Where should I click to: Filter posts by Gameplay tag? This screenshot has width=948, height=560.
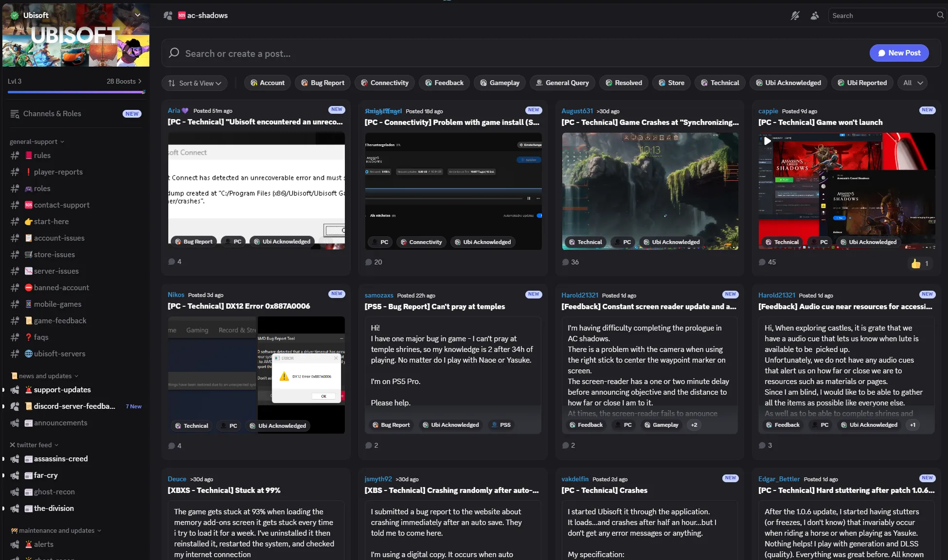tap(500, 83)
